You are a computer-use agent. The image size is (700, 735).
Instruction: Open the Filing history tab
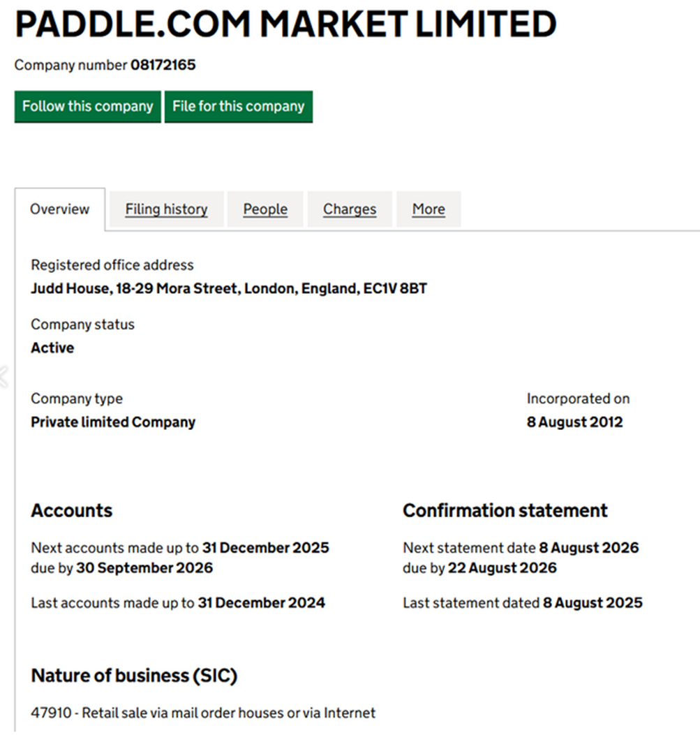coord(166,209)
